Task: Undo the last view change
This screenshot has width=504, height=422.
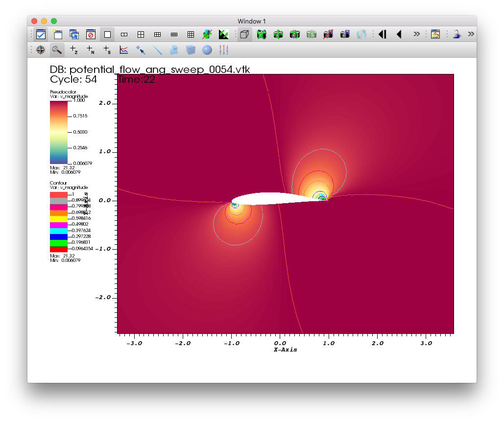Action: [x=295, y=34]
